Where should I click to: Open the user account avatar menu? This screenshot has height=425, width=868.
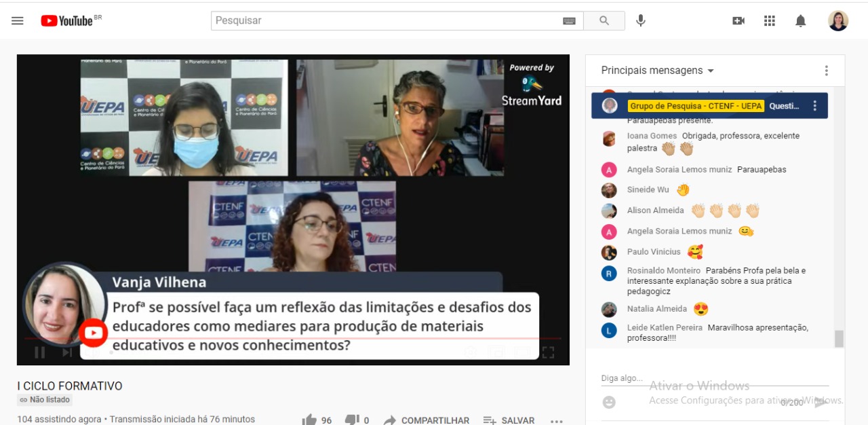(838, 21)
